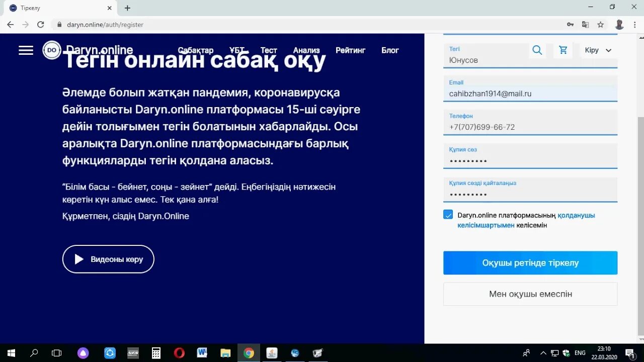Open Windows Start menu
This screenshot has height=362, width=644.
click(x=11, y=353)
